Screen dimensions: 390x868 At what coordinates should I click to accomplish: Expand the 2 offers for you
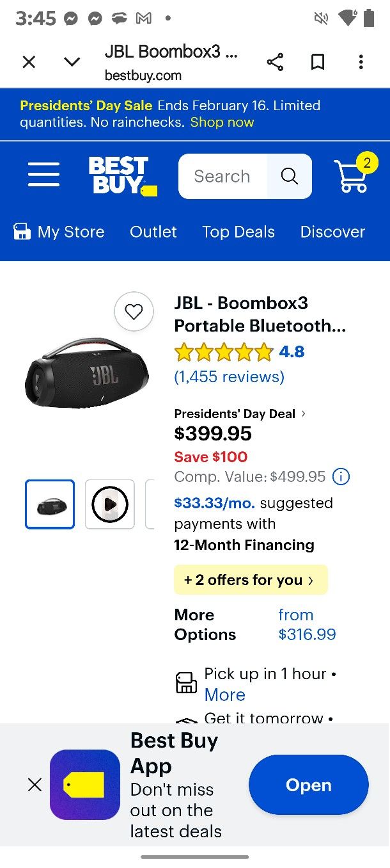click(x=251, y=580)
